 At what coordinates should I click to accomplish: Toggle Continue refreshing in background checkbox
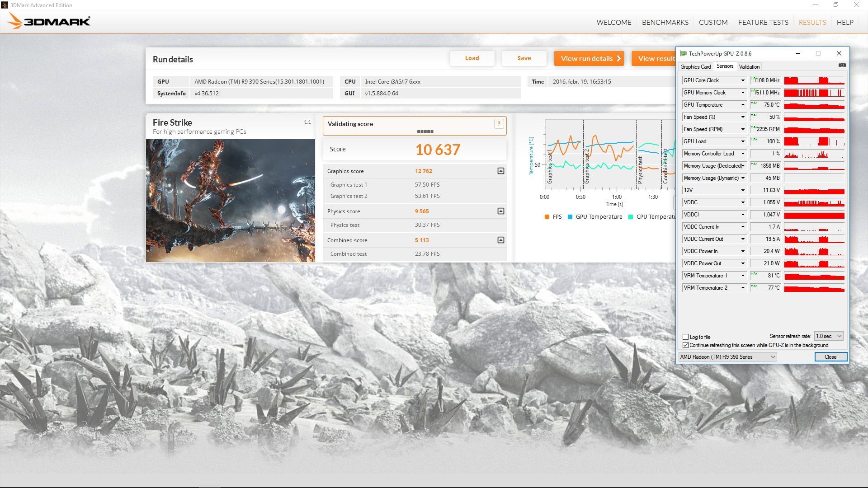685,345
